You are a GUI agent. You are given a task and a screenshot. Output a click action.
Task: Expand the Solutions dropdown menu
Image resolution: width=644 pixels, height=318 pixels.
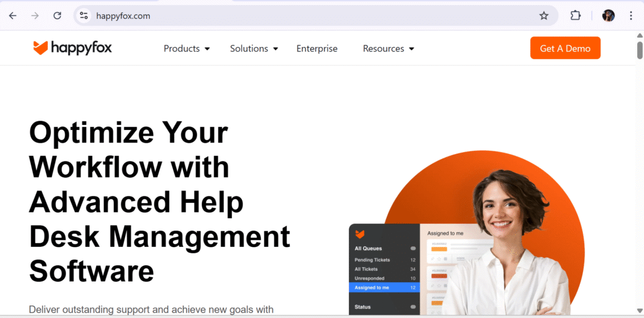(254, 48)
